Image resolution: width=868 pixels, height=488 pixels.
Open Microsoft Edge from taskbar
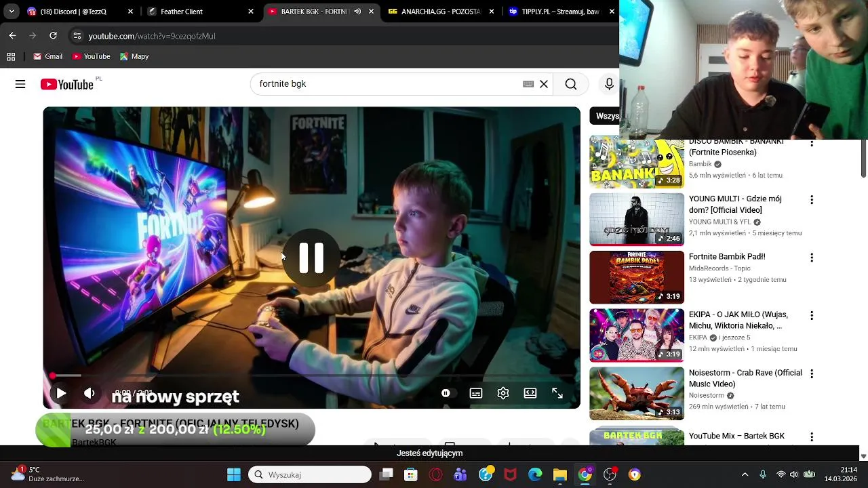pos(535,474)
